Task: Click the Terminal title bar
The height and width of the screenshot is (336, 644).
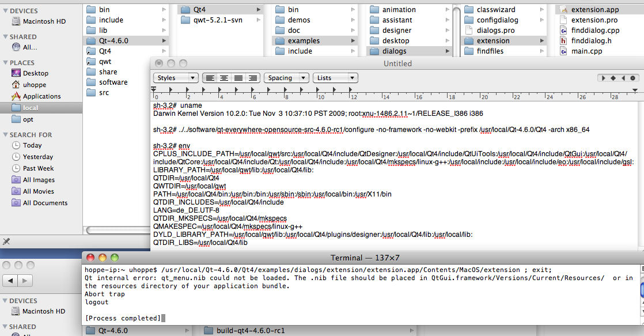Action: click(x=363, y=258)
